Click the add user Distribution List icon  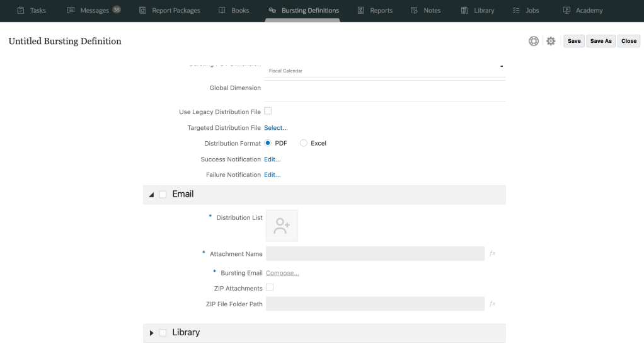click(x=282, y=226)
